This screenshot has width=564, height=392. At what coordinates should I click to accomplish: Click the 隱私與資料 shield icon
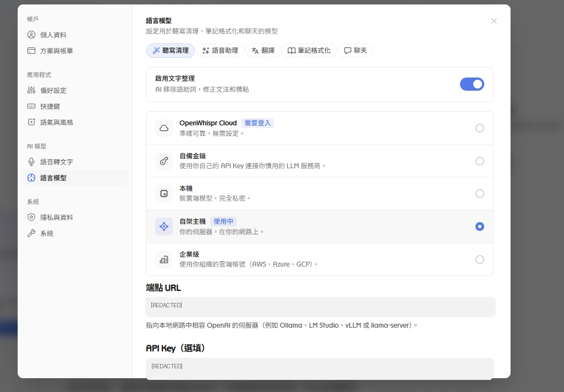point(31,217)
